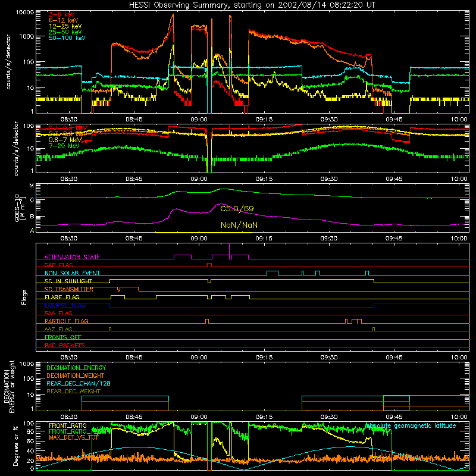Click the magenta GOES curve peak near 09:05

pyautogui.click(x=221, y=204)
